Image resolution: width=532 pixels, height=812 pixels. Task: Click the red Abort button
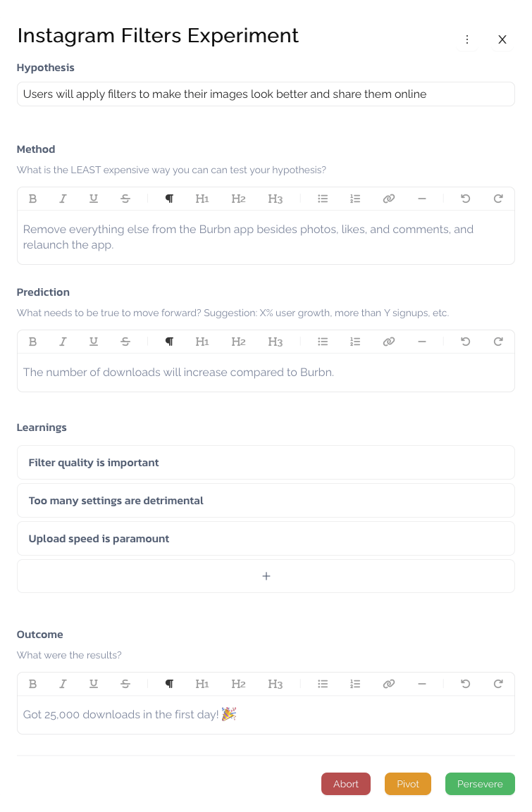tap(346, 784)
